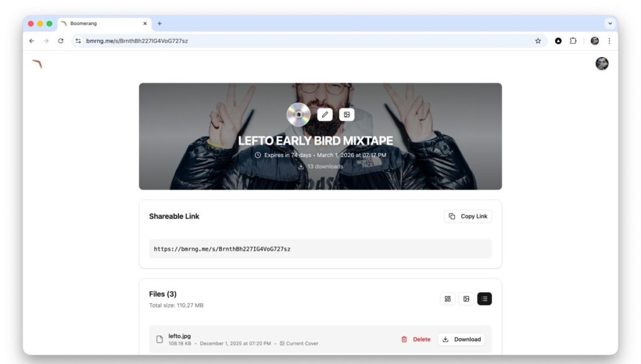This screenshot has height=364, width=641.
Task: Open the browser extensions puzzle icon
Action: coord(573,41)
